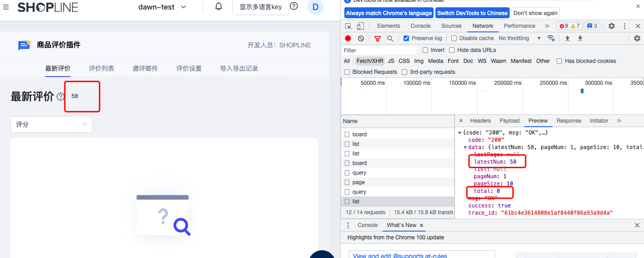Show more DevTools panels chevron

[547, 26]
